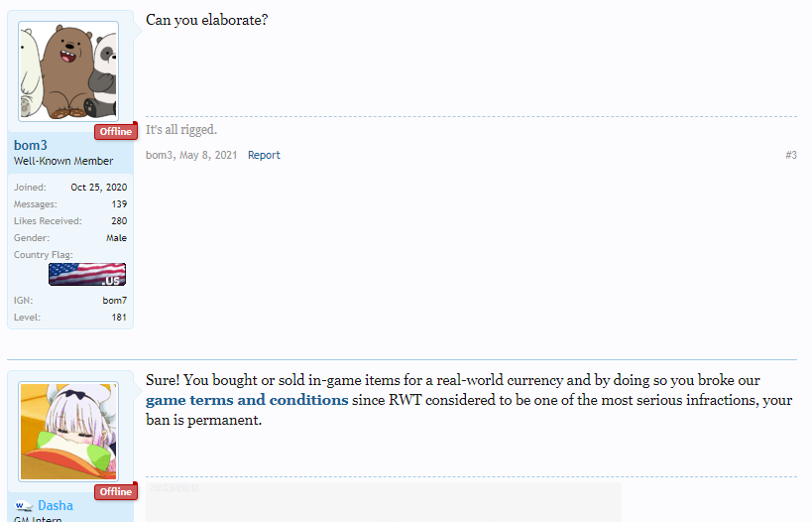Screen dimensions: 812x522
Task: Click the Offline badge under Dasha's avatar
Action: pos(115,492)
